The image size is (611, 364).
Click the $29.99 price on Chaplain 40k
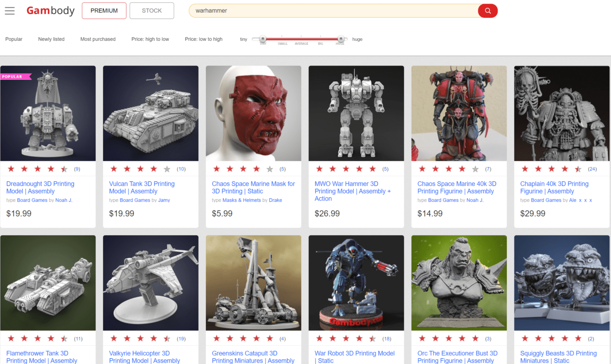533,213
